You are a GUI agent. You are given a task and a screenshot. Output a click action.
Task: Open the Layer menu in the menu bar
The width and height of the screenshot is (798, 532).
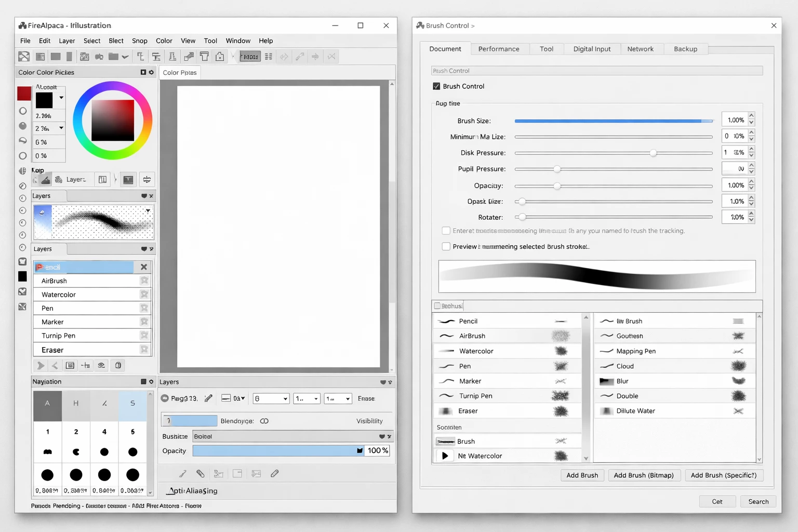(x=66, y=41)
